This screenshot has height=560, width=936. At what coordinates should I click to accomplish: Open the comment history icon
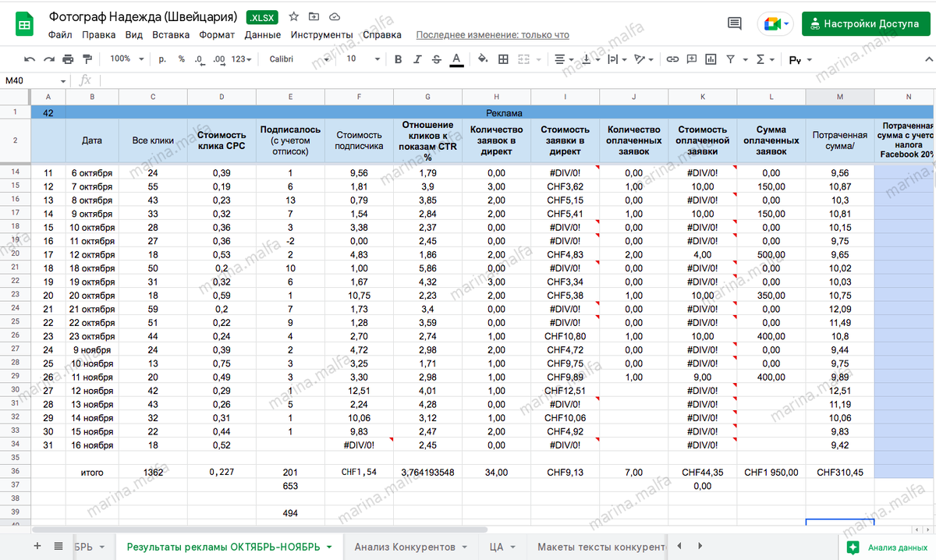(x=734, y=23)
